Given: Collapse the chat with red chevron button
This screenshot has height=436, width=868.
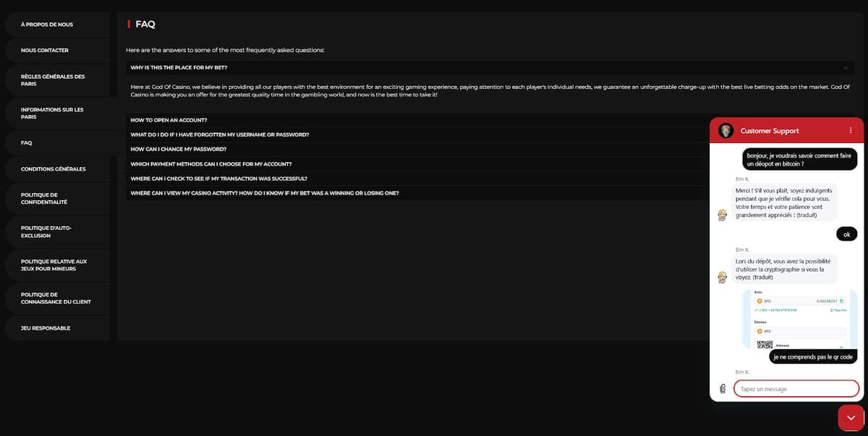Looking at the screenshot, I should click(x=851, y=418).
